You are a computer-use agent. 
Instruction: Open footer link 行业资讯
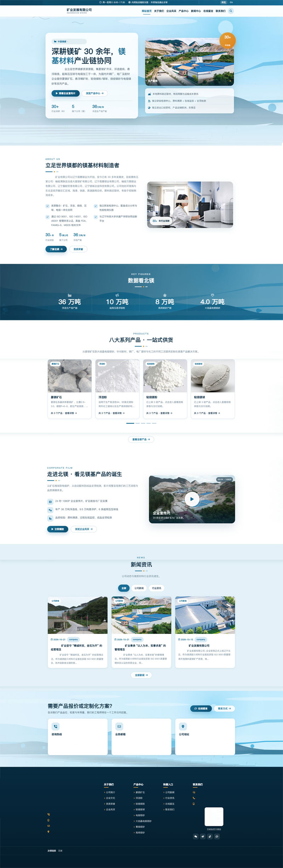coord(169,798)
